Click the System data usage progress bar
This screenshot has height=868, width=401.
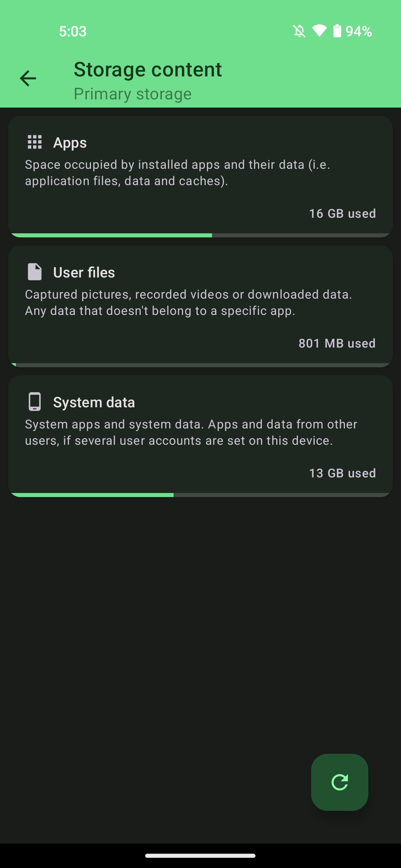[200, 495]
